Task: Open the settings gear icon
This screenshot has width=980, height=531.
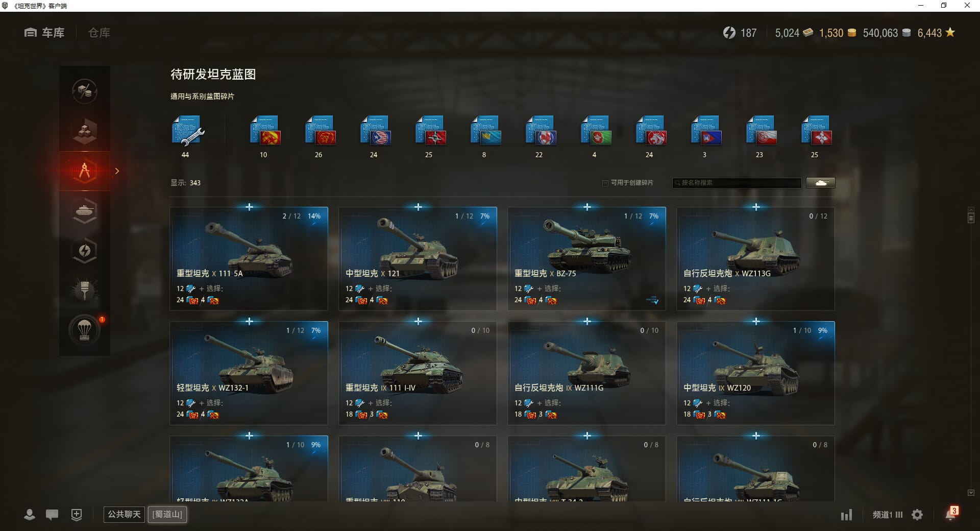Action: click(x=917, y=515)
